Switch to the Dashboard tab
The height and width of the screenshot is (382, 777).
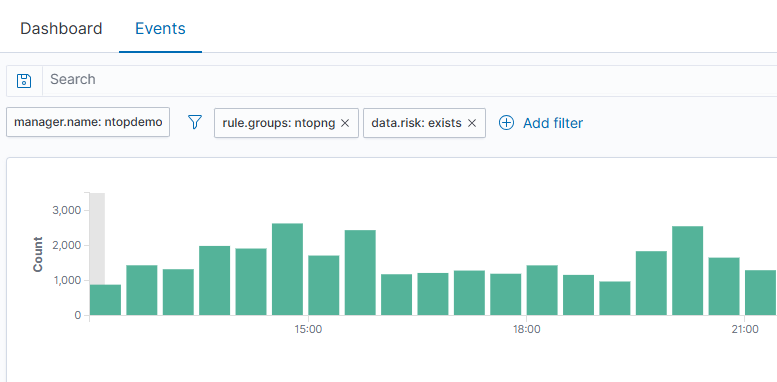pyautogui.click(x=61, y=28)
